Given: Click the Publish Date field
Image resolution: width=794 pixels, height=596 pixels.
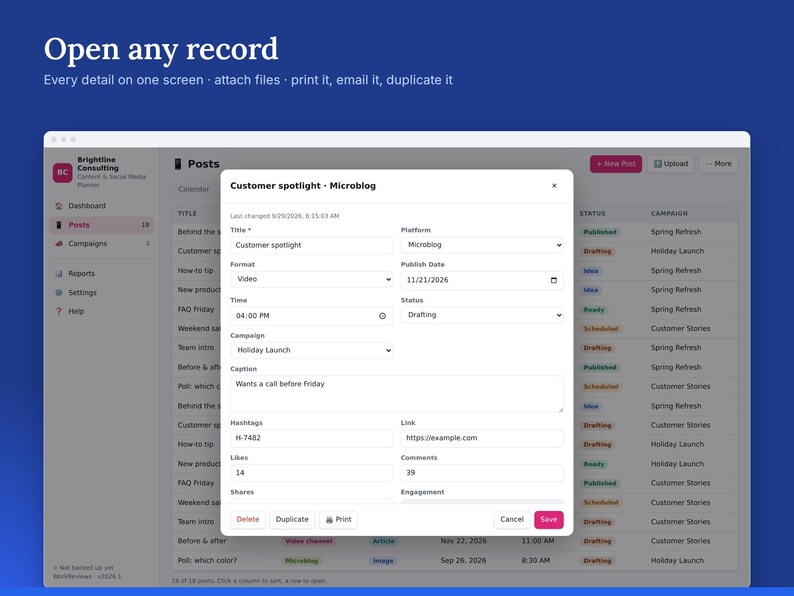Looking at the screenshot, I should click(482, 280).
